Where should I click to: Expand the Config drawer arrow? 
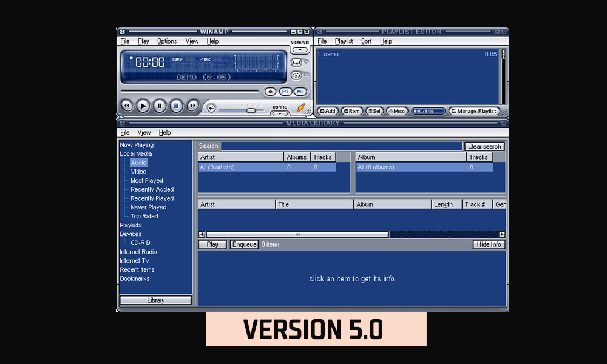point(280,113)
